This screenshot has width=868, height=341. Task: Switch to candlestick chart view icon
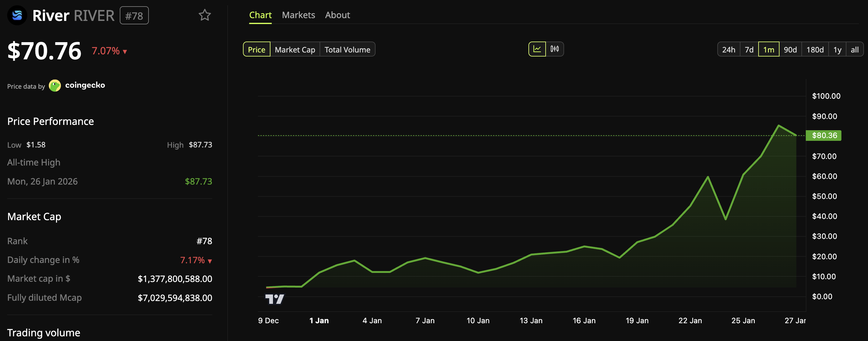[555, 49]
